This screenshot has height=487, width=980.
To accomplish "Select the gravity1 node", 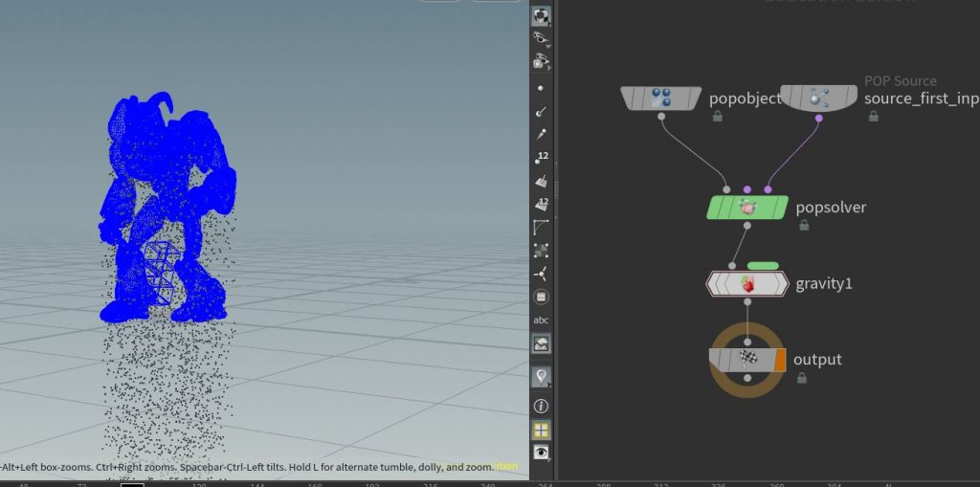I will tap(747, 284).
